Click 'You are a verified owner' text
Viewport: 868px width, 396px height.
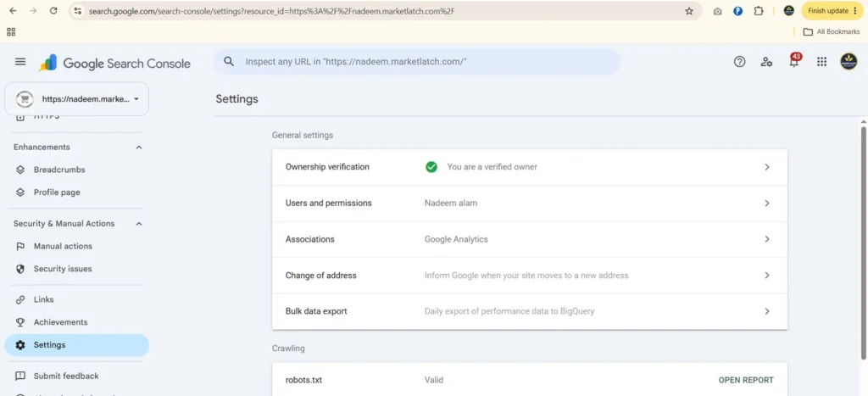(x=492, y=167)
